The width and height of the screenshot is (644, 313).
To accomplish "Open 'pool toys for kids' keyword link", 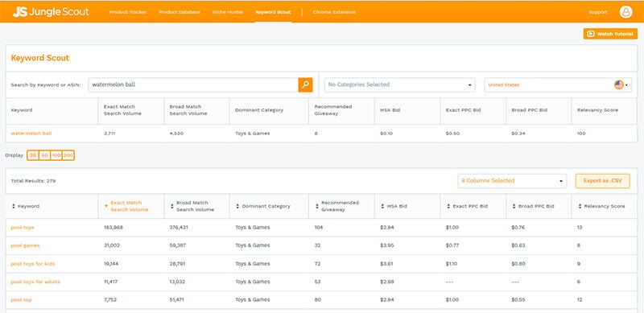I will (32, 264).
